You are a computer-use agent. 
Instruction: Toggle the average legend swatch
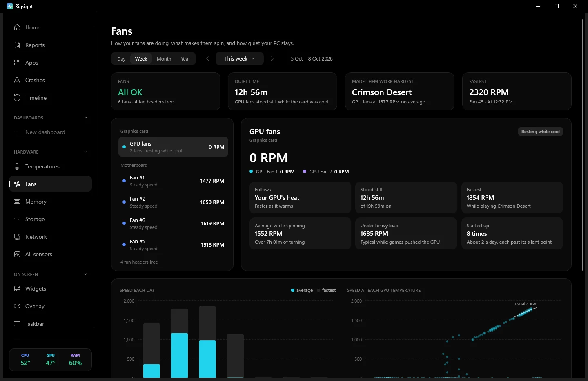293,290
